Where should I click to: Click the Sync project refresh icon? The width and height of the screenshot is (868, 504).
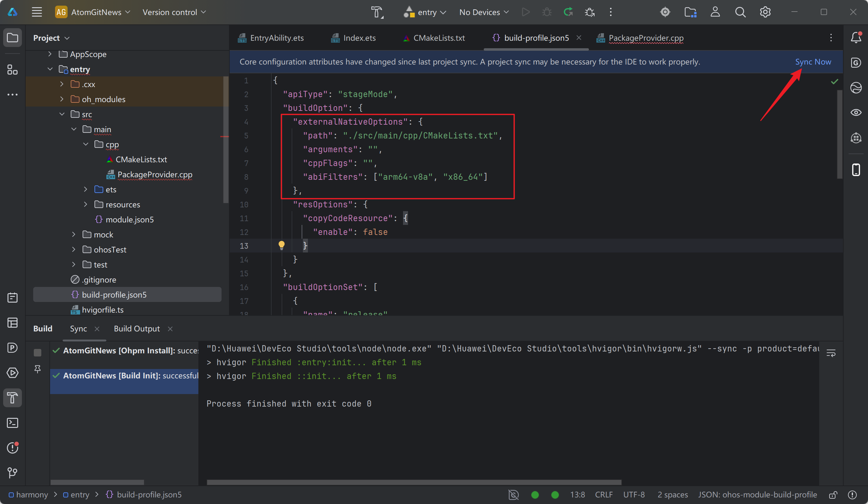tap(568, 12)
